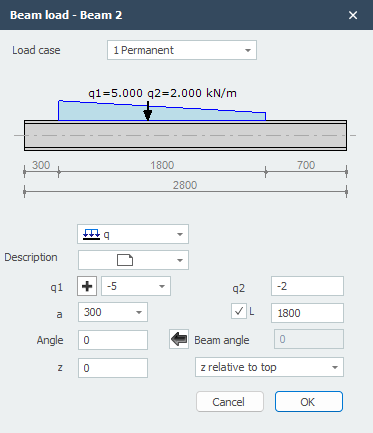373x433 pixels.
Task: Click the q1=5.000 q2=2.000 kN/m label
Action: click(x=162, y=93)
